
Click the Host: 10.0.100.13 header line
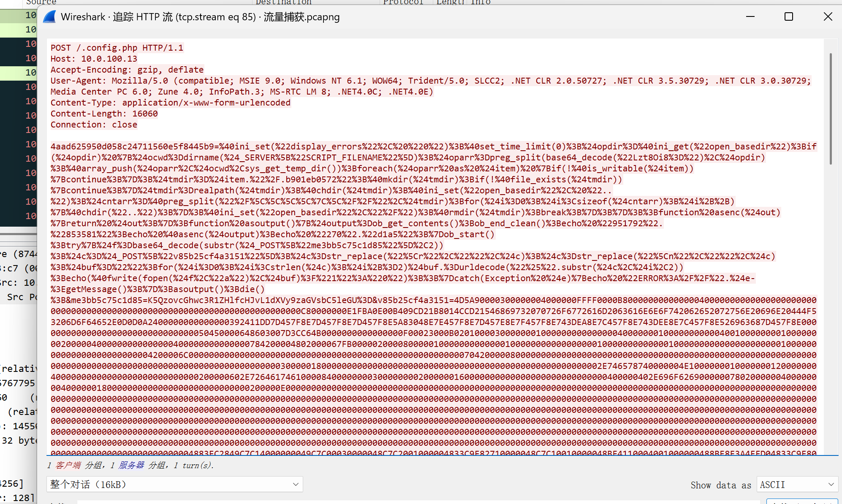[x=94, y=59]
